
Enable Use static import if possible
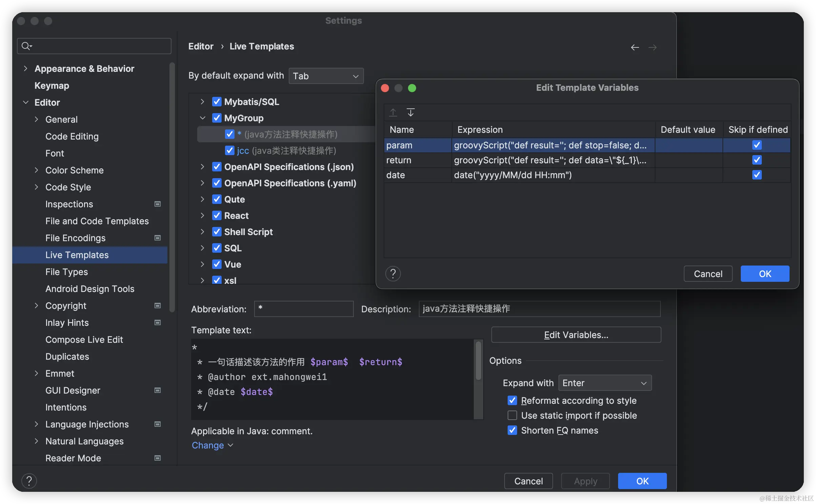click(x=512, y=415)
